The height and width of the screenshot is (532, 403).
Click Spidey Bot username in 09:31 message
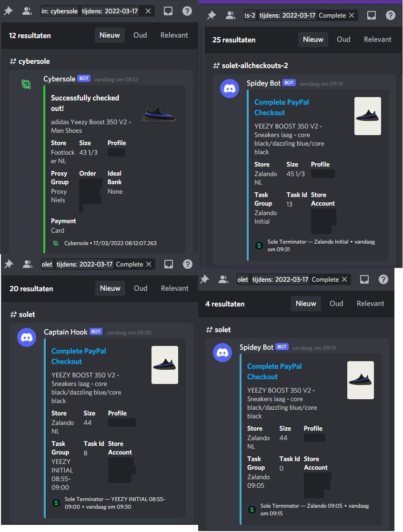(x=263, y=83)
